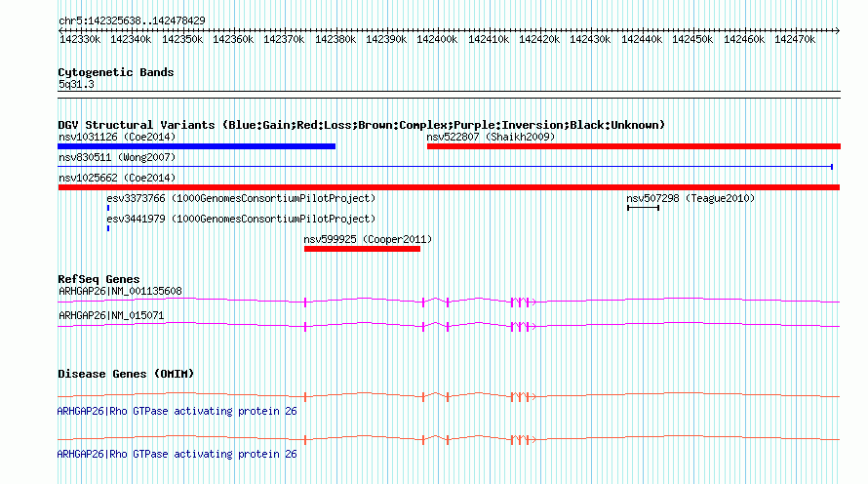Open variant label esv3373766 (1000GenomesConsortiumPilotProject)
This screenshot has width=868, height=484.
[241, 198]
